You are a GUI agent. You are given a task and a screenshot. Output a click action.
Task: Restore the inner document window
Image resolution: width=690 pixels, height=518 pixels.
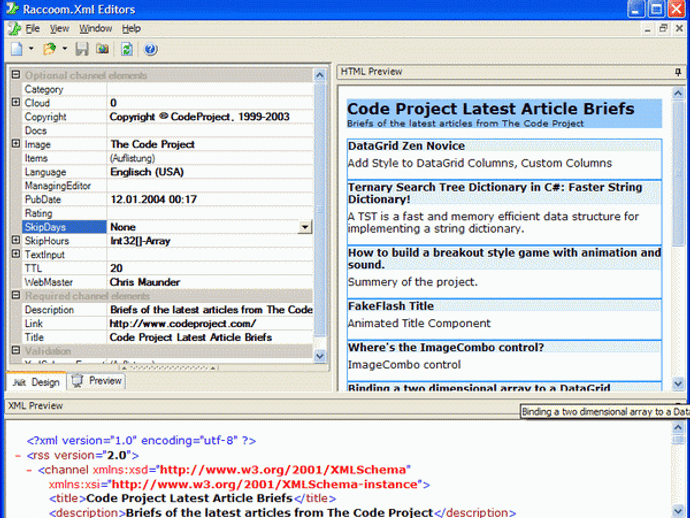tap(663, 29)
